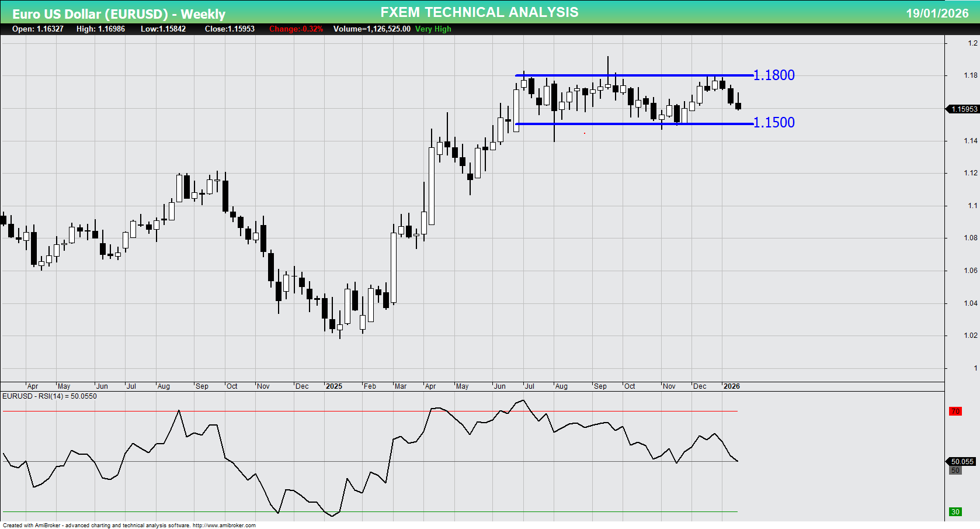980x529 pixels.
Task: Click the red 70 overbought marker
Action: coord(954,412)
